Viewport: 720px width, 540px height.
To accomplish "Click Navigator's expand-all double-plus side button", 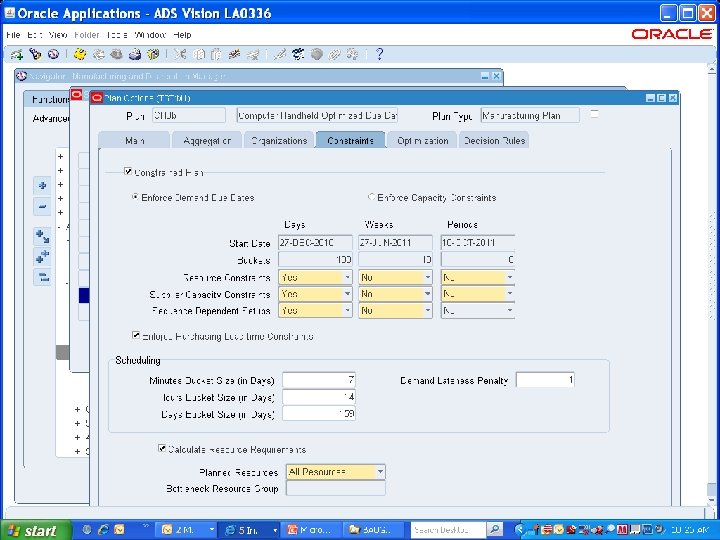I will point(42,257).
